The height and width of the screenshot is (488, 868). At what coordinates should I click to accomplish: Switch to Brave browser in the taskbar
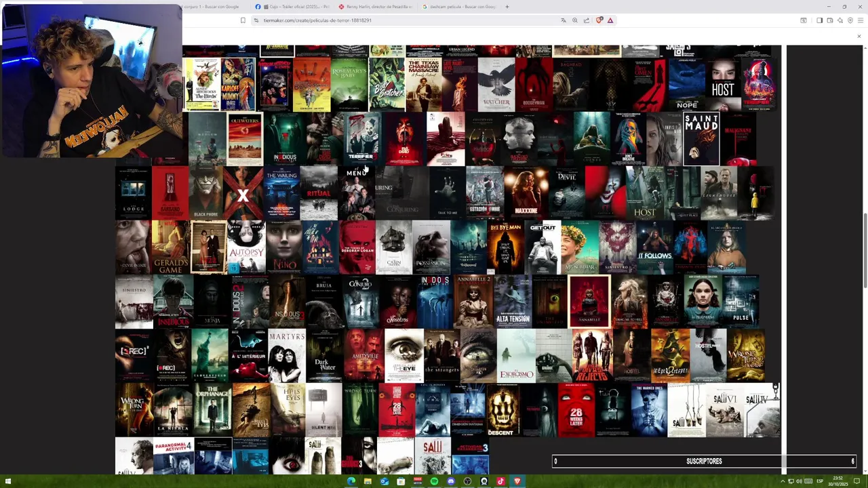point(517,481)
